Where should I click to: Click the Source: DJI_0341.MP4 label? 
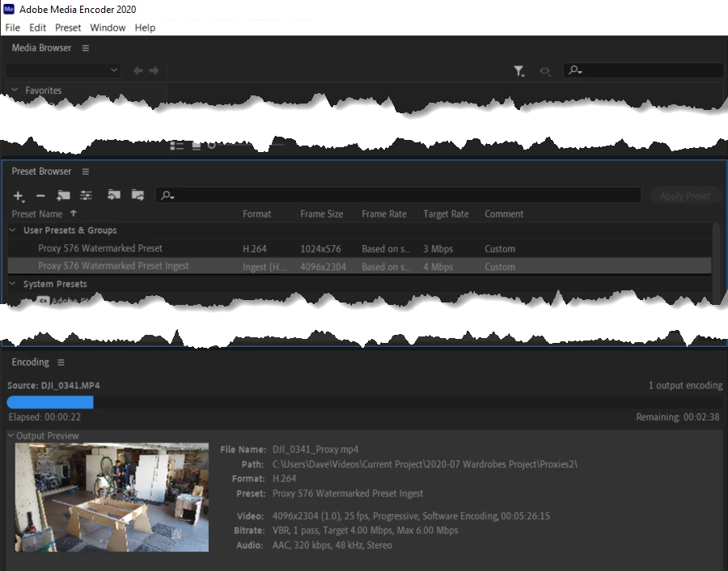click(x=53, y=385)
